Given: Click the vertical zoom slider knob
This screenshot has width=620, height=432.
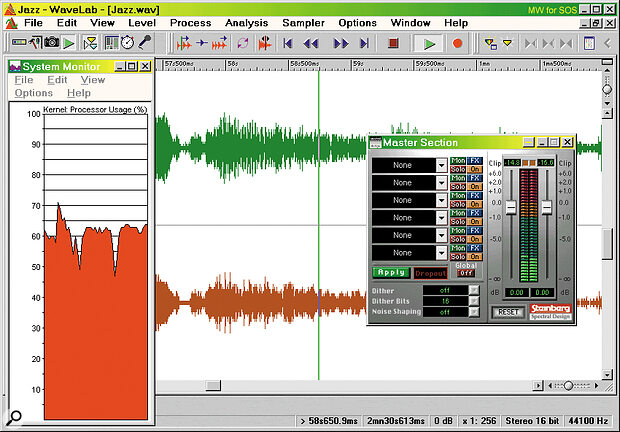Looking at the screenshot, I should tap(607, 89).
